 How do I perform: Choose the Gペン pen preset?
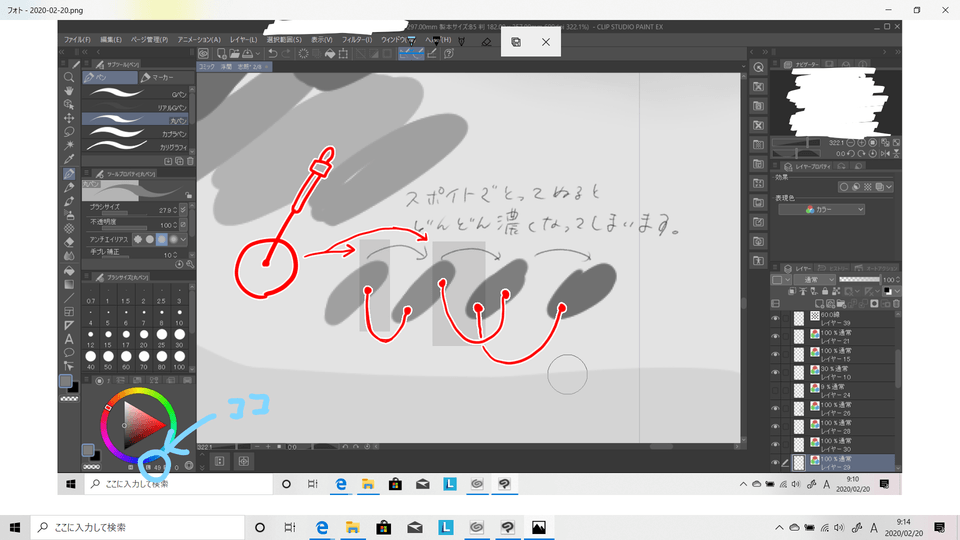tap(136, 94)
